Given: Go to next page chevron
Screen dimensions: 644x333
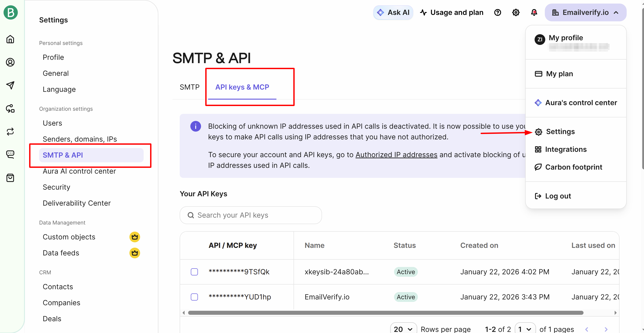Looking at the screenshot, I should [606, 329].
